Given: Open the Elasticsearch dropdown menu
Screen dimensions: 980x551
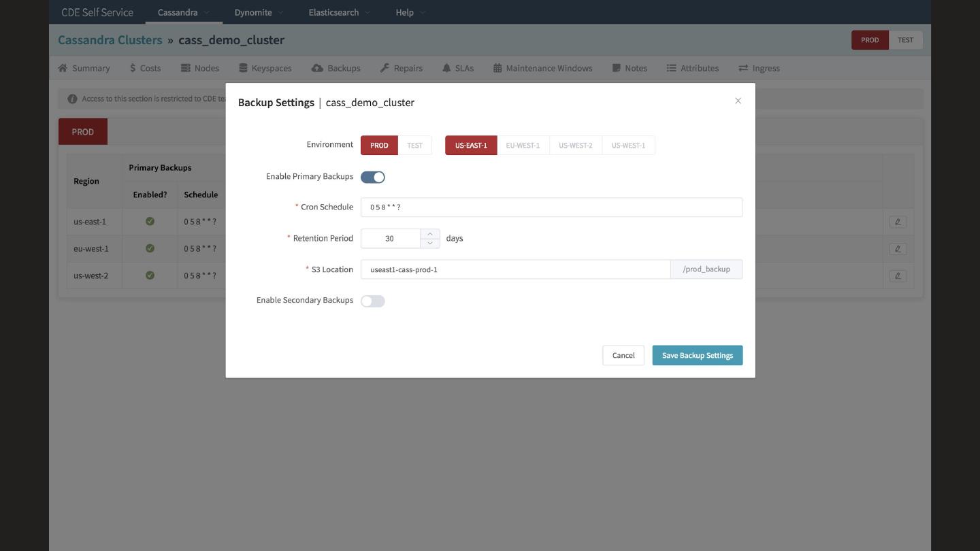Looking at the screenshot, I should coord(339,12).
